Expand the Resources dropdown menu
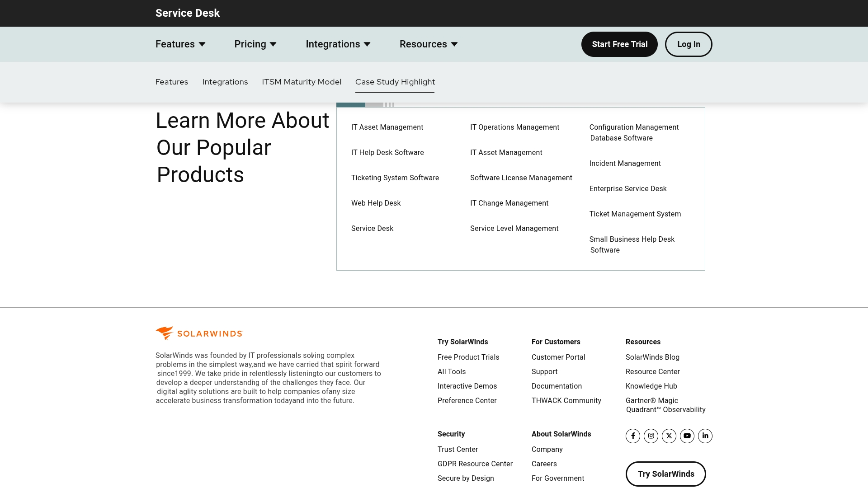This screenshot has width=868, height=488. 428,44
